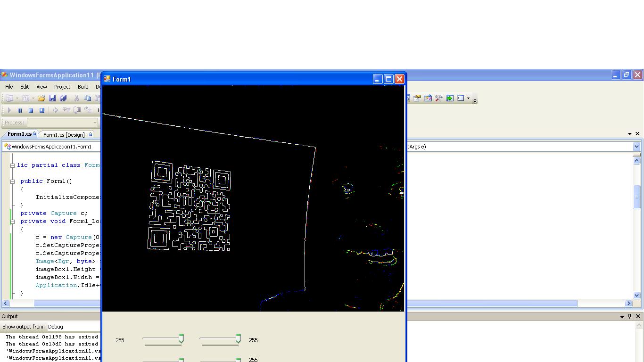644x362 pixels.
Task: Open the members dropdown arrow at right
Action: pyautogui.click(x=637, y=147)
